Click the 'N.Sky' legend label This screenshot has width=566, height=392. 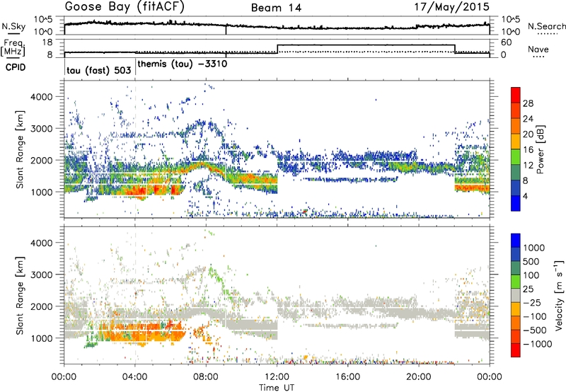tap(13, 26)
